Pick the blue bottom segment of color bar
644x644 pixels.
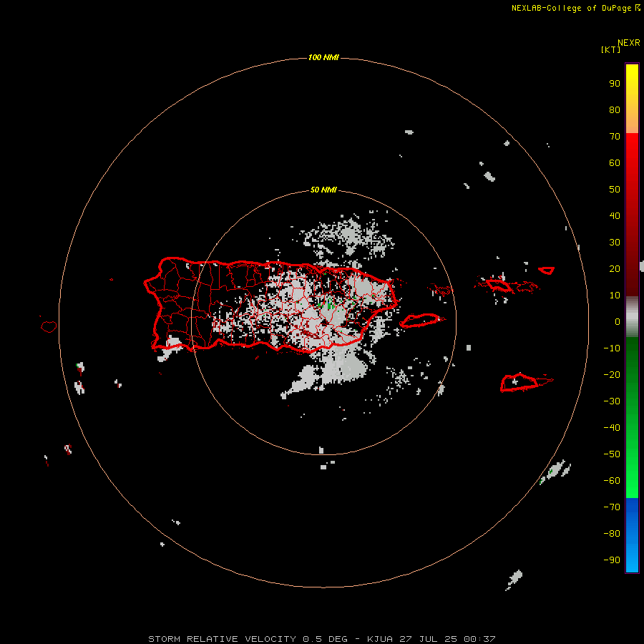click(x=632, y=535)
